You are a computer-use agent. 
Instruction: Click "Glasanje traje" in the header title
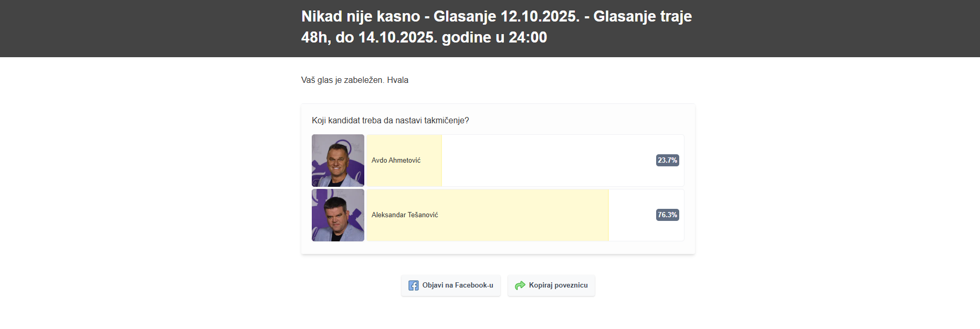[x=642, y=16]
